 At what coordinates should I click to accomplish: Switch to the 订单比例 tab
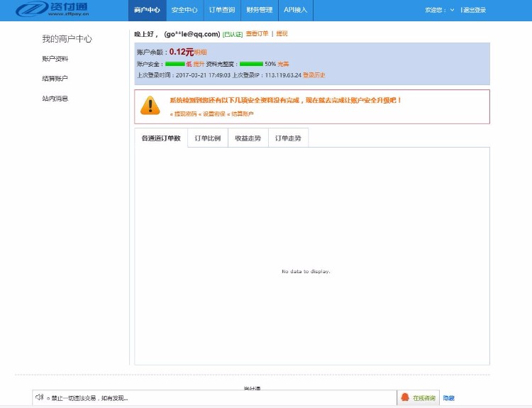point(208,138)
